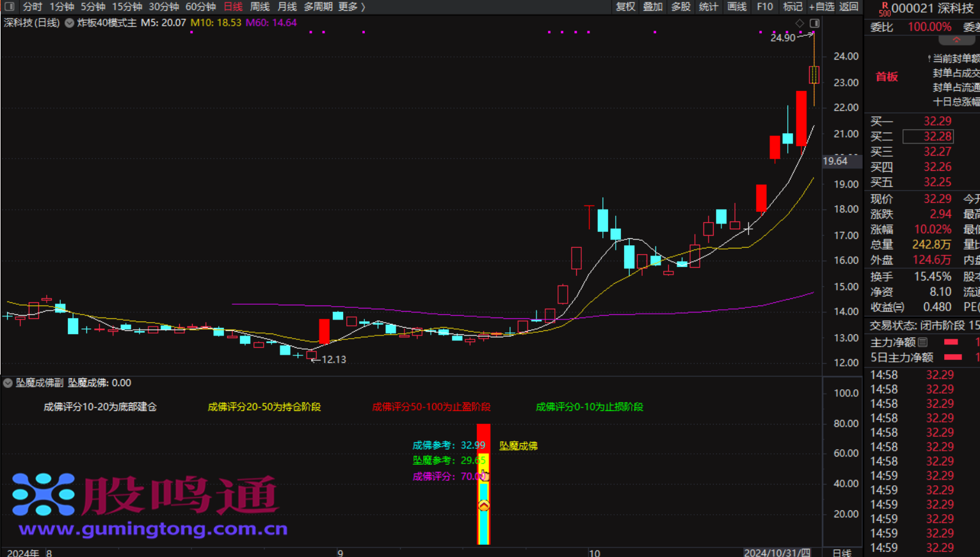Collapse the panel with red chevron
Image resolution: width=980 pixels, height=557 pixels.
pos(956,40)
